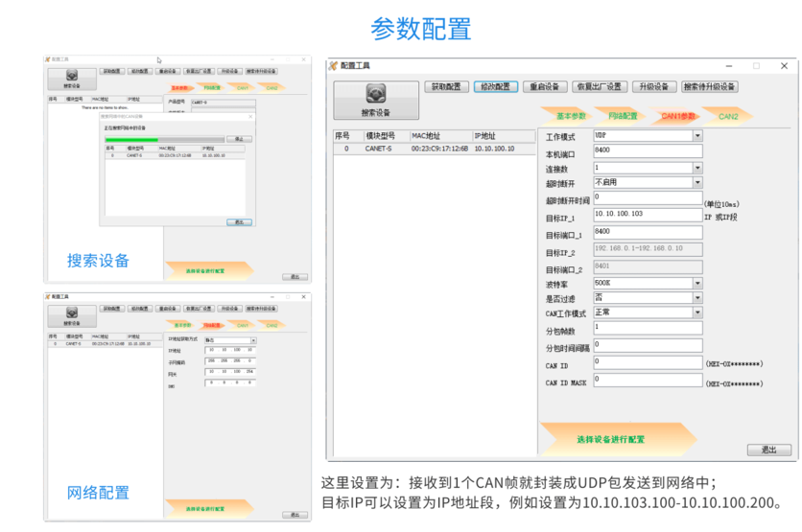Viewport: 802px width, 532px height.
Task: Select the CAN2 tab in large window
Action: click(728, 117)
